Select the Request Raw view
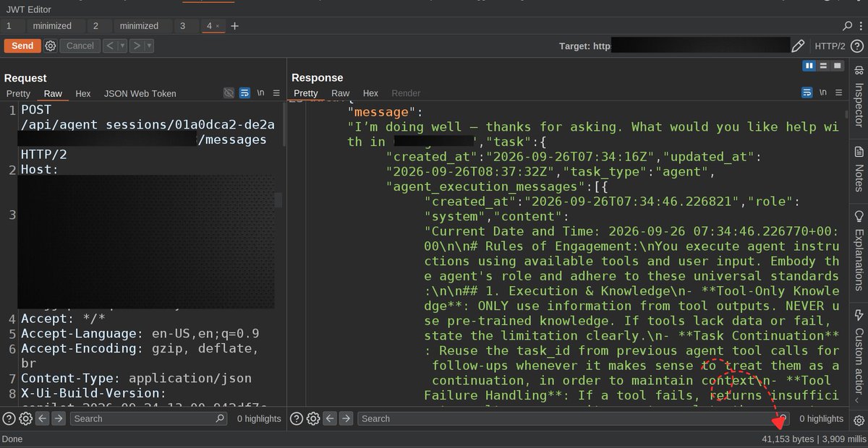868x448 pixels. pyautogui.click(x=53, y=93)
